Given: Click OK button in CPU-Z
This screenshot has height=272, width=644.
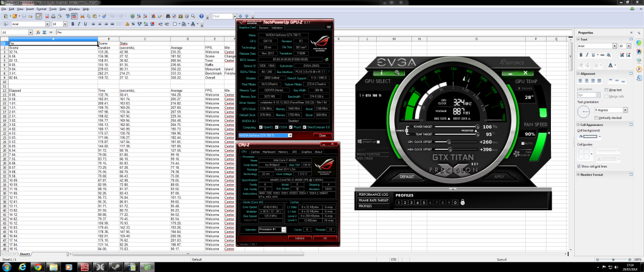Looking at the screenshot, I should [x=325, y=238].
